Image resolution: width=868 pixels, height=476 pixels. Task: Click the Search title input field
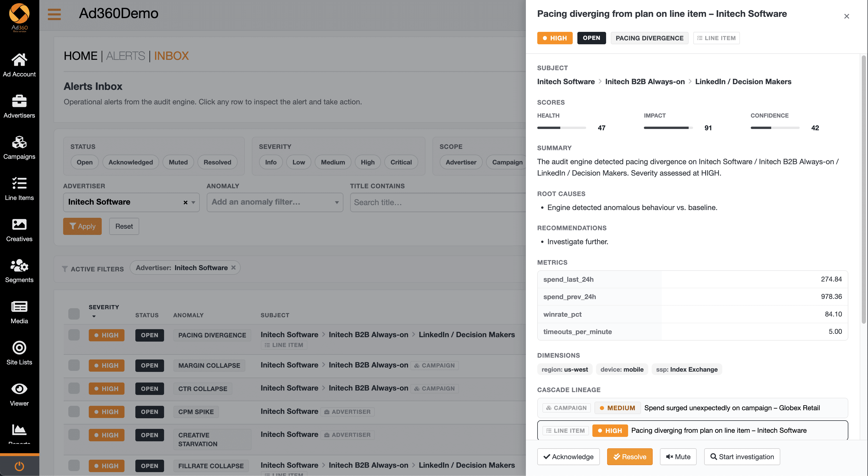coord(438,202)
